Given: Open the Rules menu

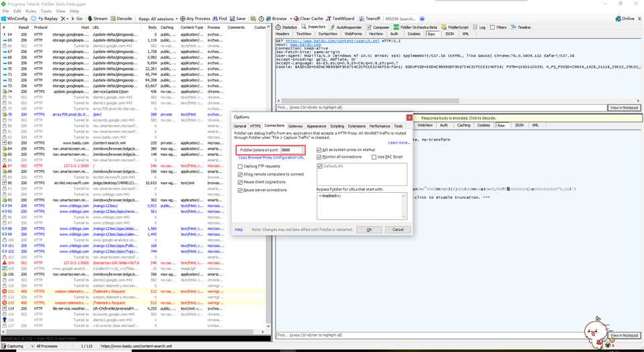Looking at the screenshot, I should pos(31,11).
